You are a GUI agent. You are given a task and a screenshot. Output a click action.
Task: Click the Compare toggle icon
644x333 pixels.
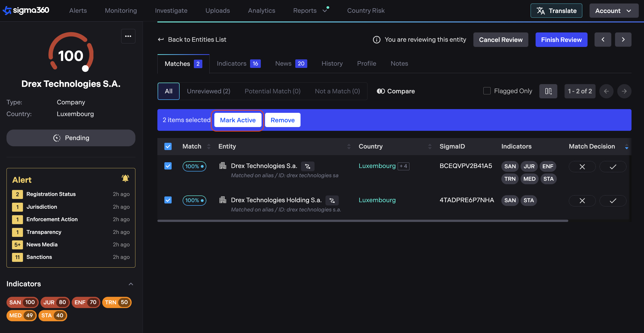click(381, 91)
